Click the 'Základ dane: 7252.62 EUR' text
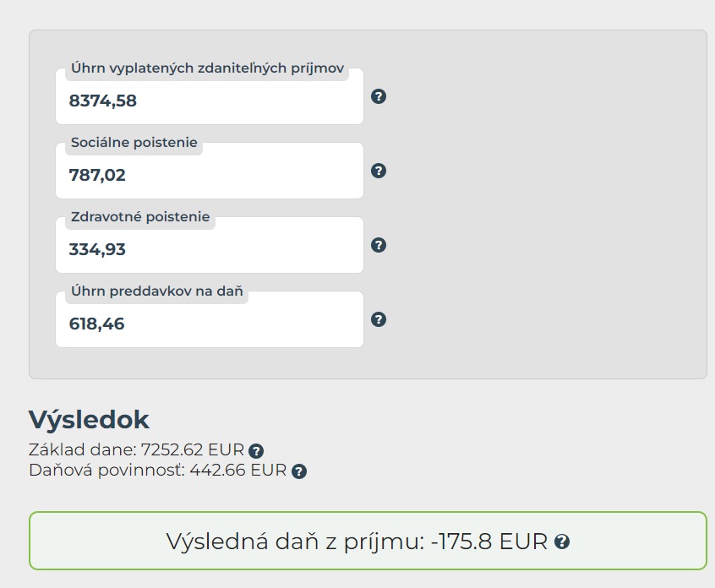The height and width of the screenshot is (588, 715). [135, 450]
